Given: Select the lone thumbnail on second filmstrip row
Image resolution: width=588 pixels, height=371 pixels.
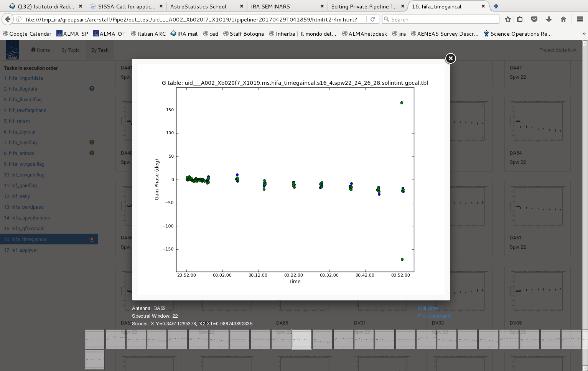Looking at the screenshot, I should pos(95,360).
